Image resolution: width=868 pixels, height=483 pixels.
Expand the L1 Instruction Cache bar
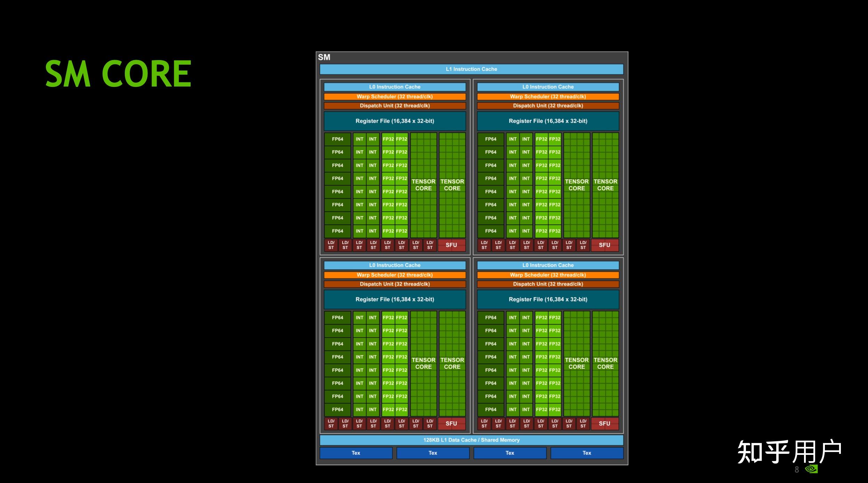[472, 69]
